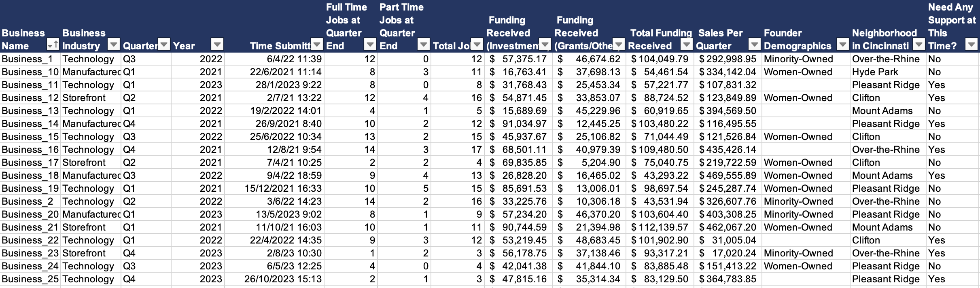
Task: Click the $5,204.90 grants funding cell
Action: pyautogui.click(x=589, y=163)
